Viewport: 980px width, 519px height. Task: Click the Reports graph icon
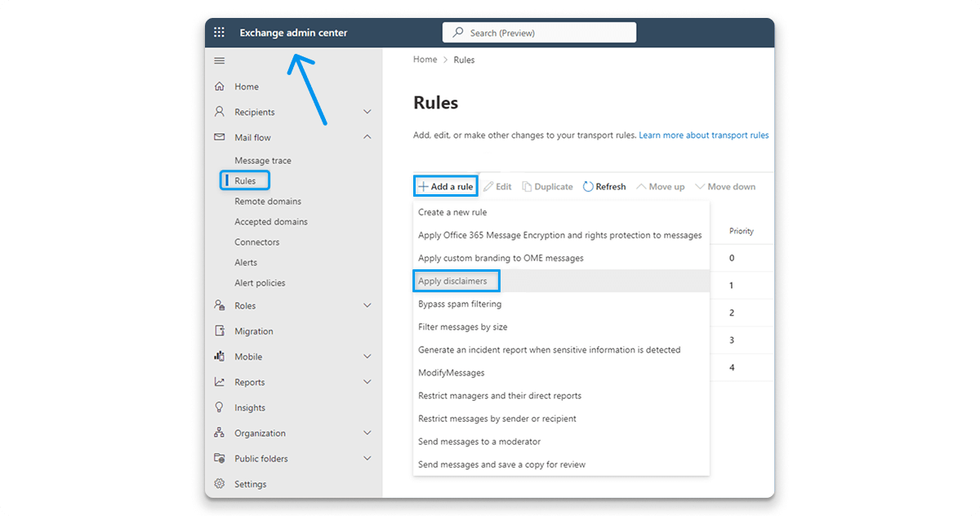click(x=219, y=382)
